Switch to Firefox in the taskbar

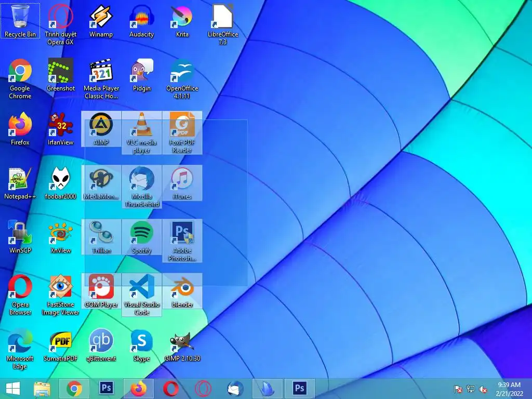pyautogui.click(x=138, y=388)
